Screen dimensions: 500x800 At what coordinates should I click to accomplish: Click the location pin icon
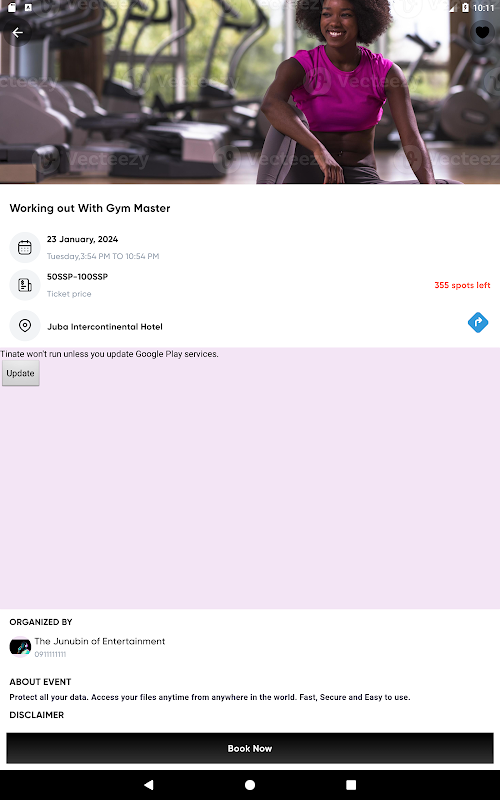(24, 326)
